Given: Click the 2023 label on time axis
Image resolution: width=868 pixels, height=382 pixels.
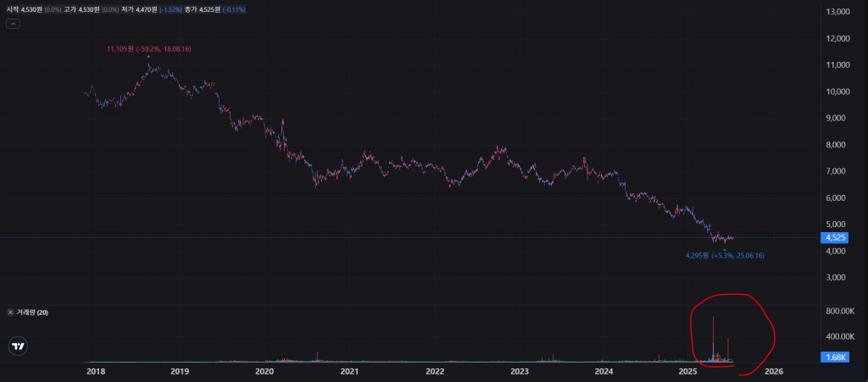Looking at the screenshot, I should [x=520, y=371].
